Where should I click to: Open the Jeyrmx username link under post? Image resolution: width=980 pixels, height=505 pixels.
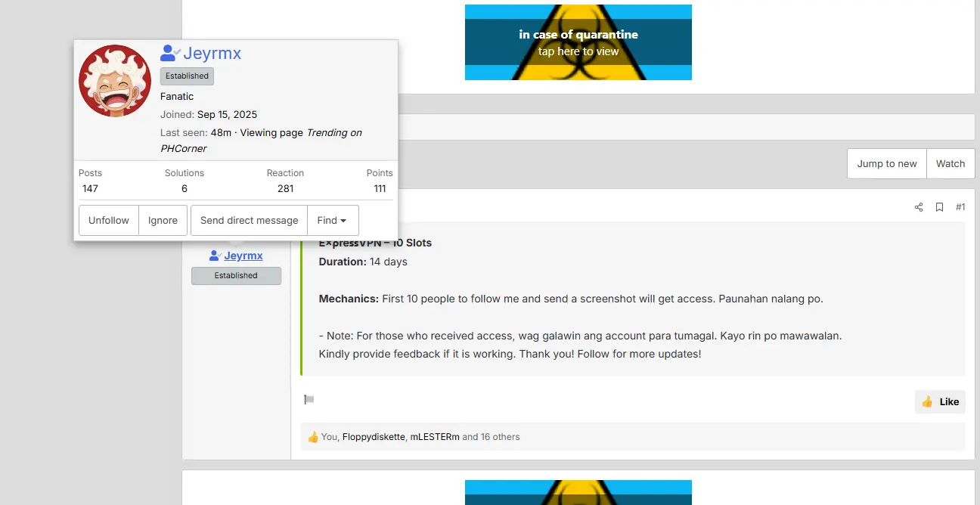tap(243, 256)
